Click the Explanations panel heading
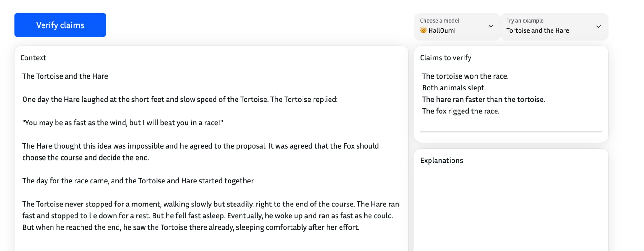 pos(441,161)
